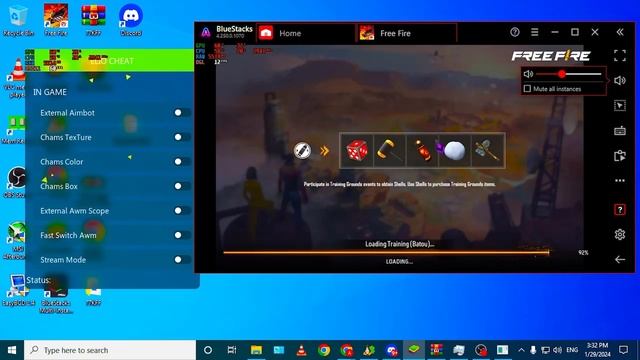Open BlueStacks help circle icon
Viewport: 640px width, 360px height.
(x=515, y=32)
